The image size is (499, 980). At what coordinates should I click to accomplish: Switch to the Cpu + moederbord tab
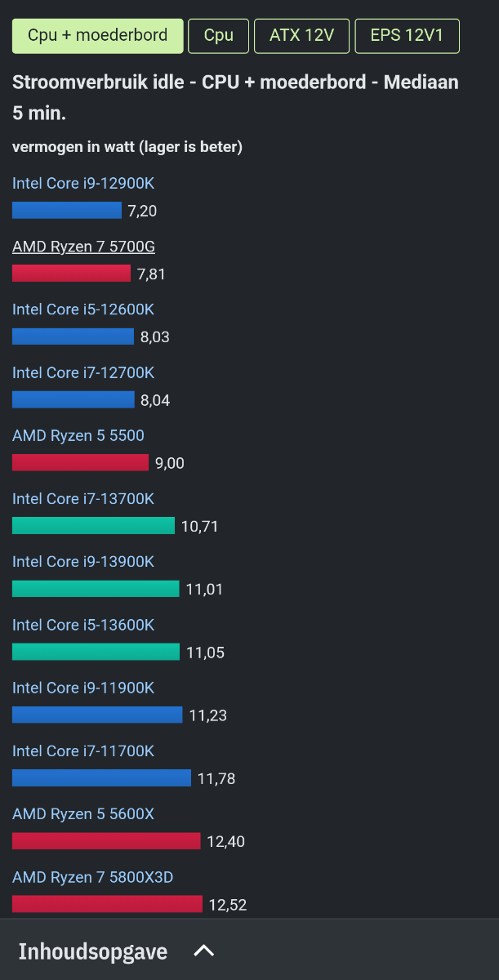pyautogui.click(x=97, y=35)
